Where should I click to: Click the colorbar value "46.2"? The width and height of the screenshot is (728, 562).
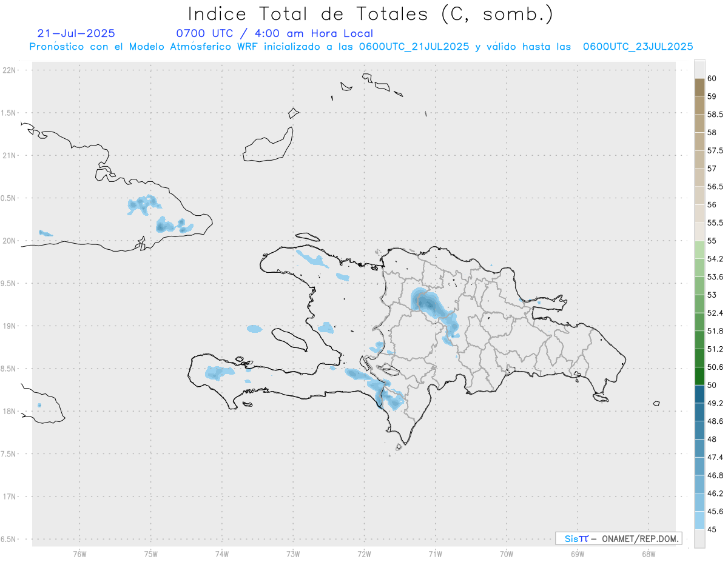715,493
